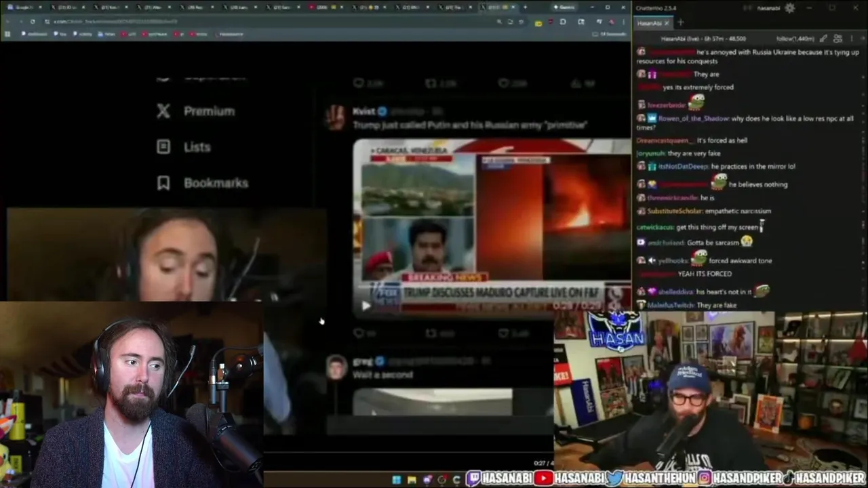Like Kvist's tweet with the heart icon
The image size is (868, 488).
click(503, 333)
